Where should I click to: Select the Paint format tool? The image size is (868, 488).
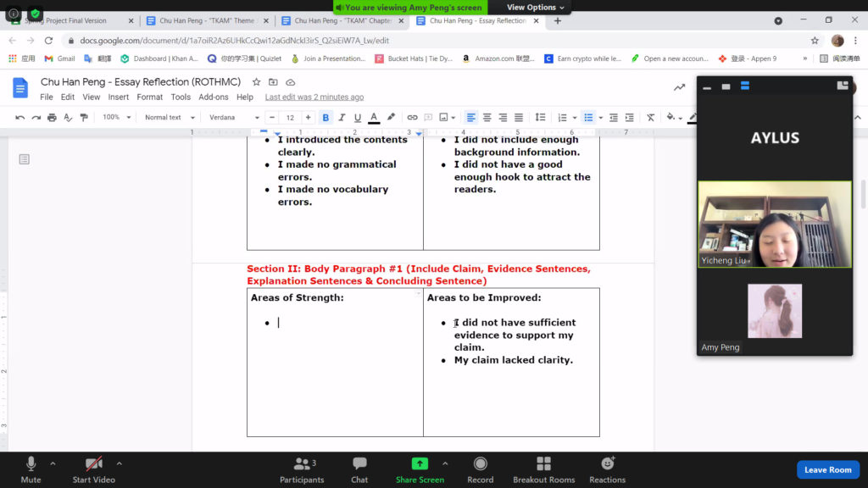point(84,117)
